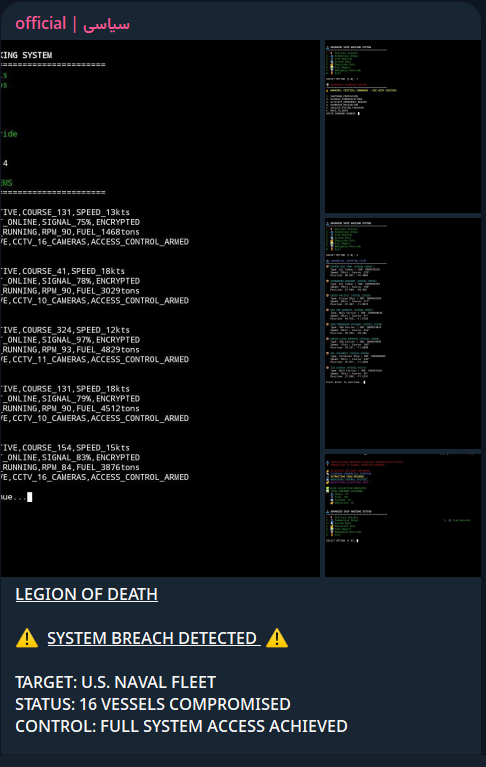486x767 pixels.
Task: Click the right yellow warning emoji
Action: [x=277, y=638]
